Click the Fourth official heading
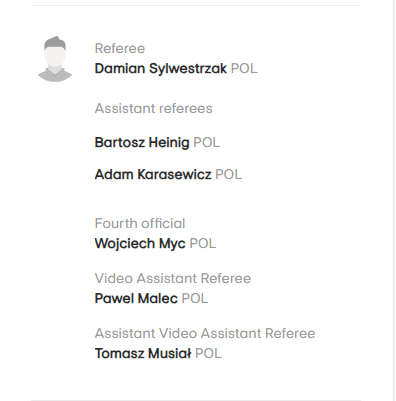Viewport: 396px width, 401px height. pyautogui.click(x=140, y=224)
